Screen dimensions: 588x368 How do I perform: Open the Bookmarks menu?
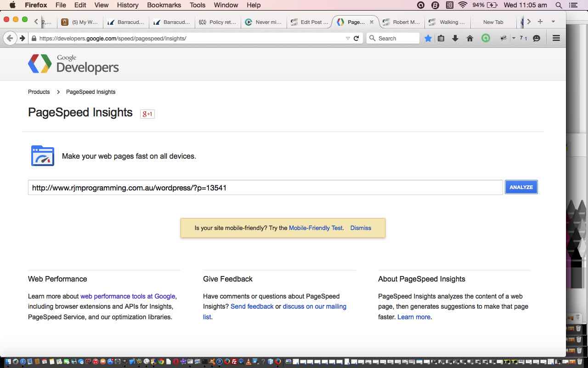point(164,5)
